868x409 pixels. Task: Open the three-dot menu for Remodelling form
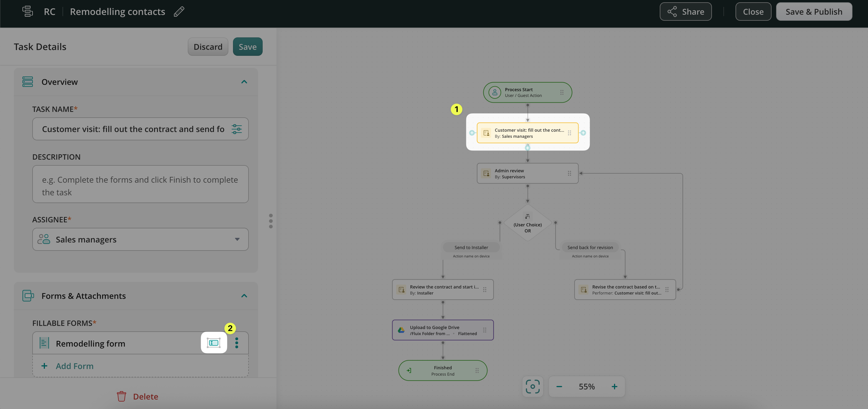(237, 343)
